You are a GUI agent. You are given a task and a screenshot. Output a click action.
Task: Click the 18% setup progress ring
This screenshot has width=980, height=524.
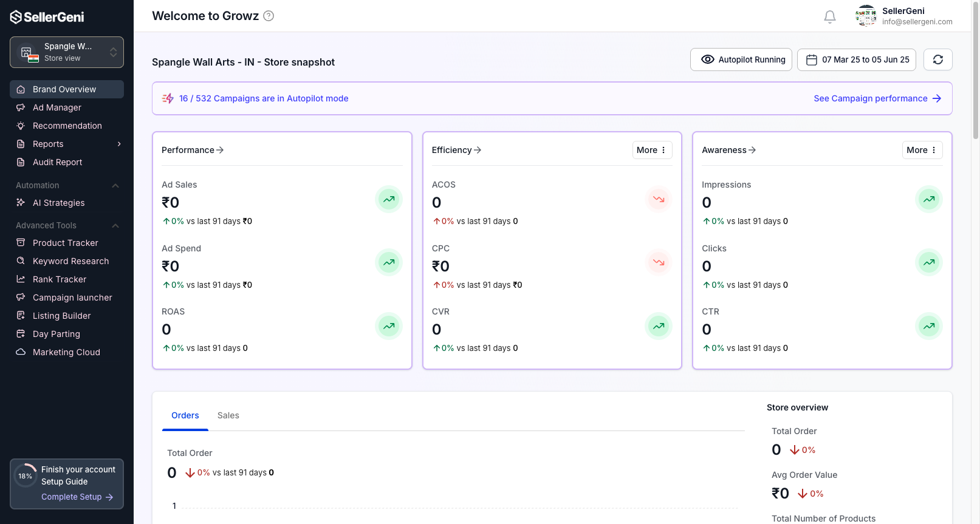pyautogui.click(x=26, y=476)
